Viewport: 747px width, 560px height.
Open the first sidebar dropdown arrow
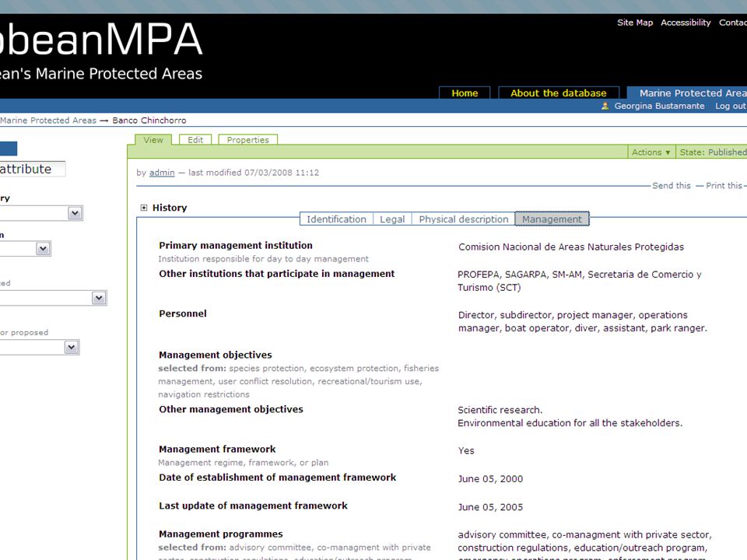75,213
